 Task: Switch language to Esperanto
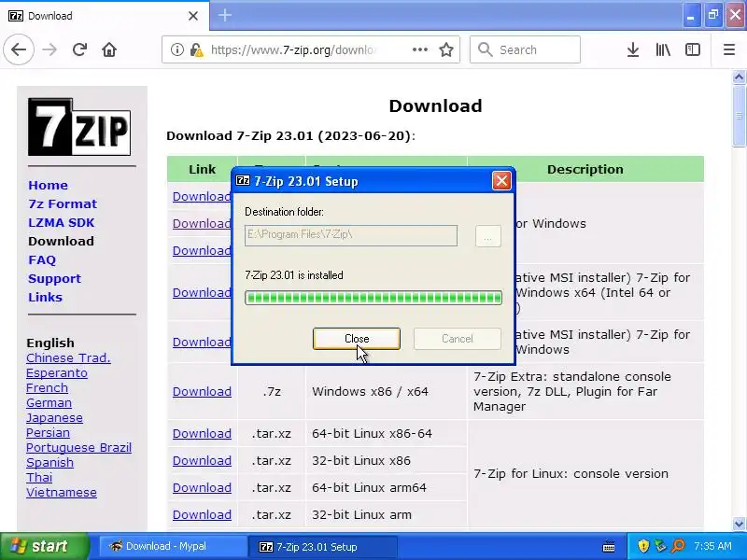pos(57,372)
